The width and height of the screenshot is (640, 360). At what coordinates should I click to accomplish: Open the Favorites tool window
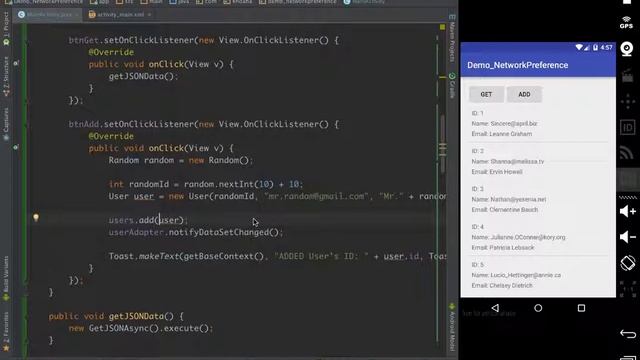pos(6,331)
